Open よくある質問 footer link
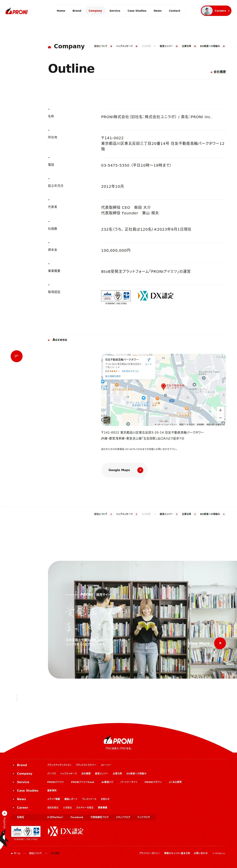The image size is (237, 868). click(x=175, y=782)
